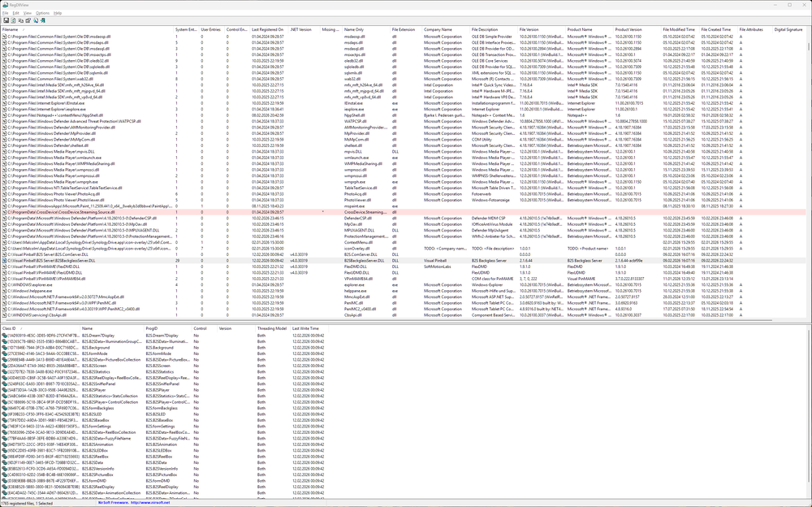Sort by the Filename column header
The image size is (812, 507).
click(x=87, y=29)
